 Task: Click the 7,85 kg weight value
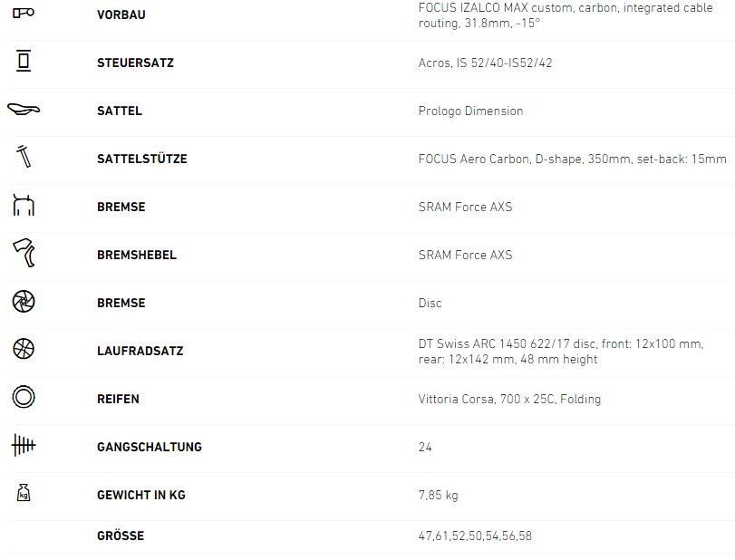439,495
